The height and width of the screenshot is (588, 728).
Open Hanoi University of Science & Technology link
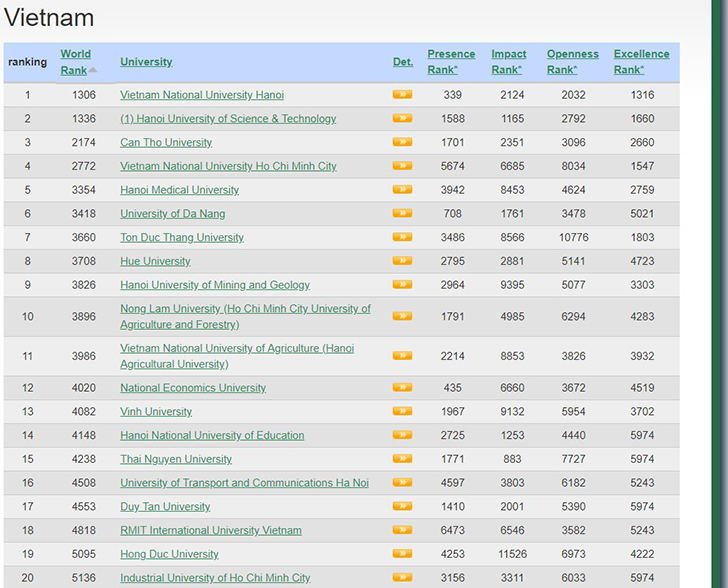click(x=228, y=119)
